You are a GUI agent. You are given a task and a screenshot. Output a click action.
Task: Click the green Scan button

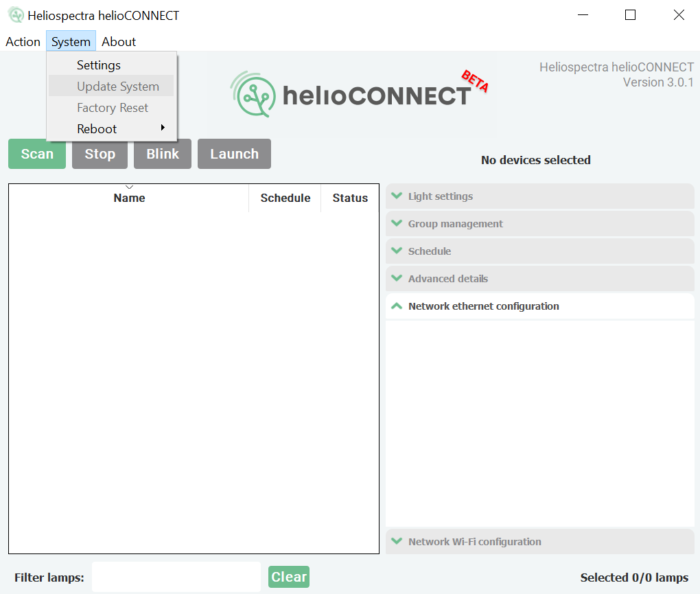point(37,154)
